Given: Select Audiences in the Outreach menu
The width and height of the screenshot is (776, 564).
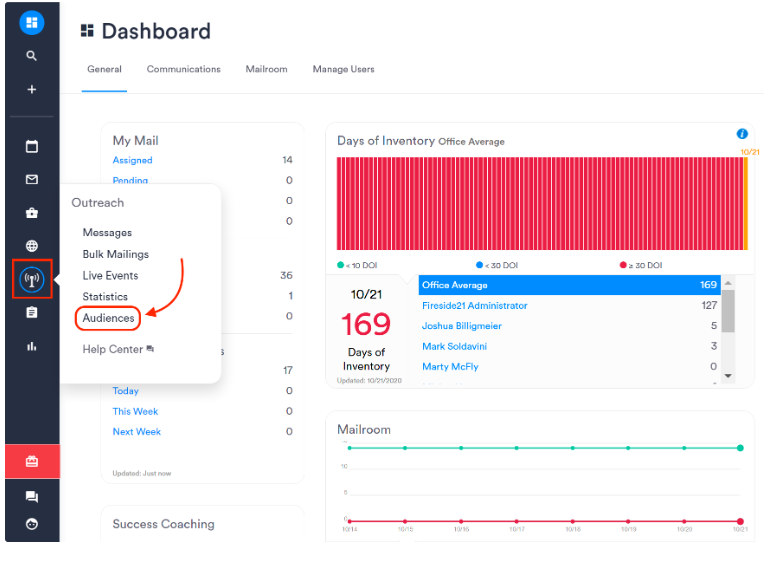Looking at the screenshot, I should pyautogui.click(x=108, y=318).
